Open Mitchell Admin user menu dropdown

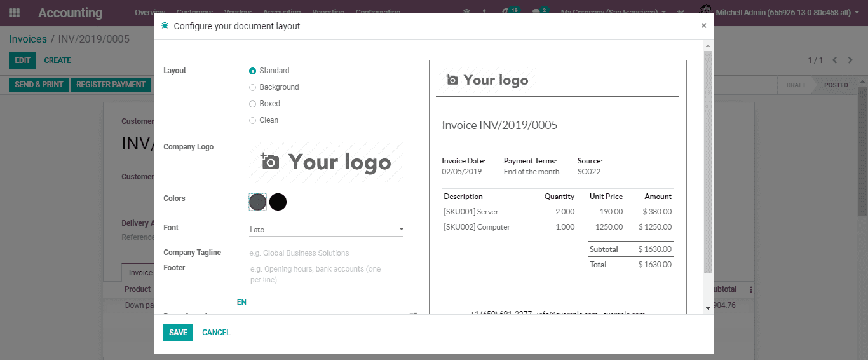pos(782,13)
